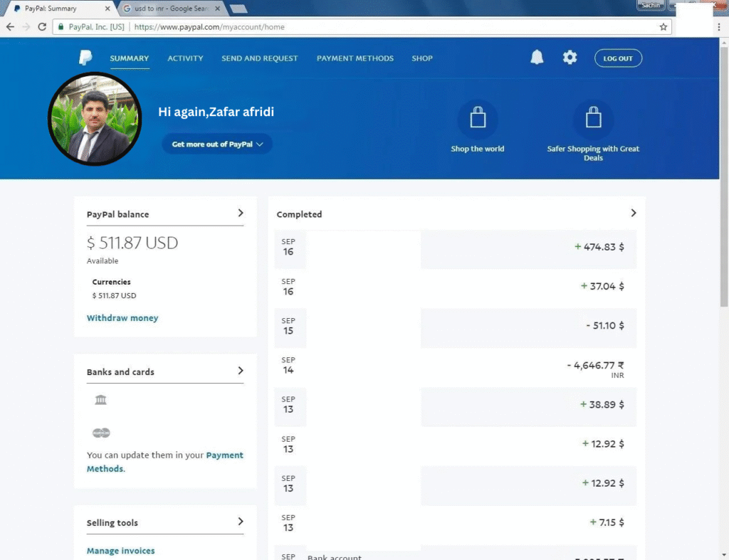
Task: Go to Send and Request
Action: pos(259,58)
